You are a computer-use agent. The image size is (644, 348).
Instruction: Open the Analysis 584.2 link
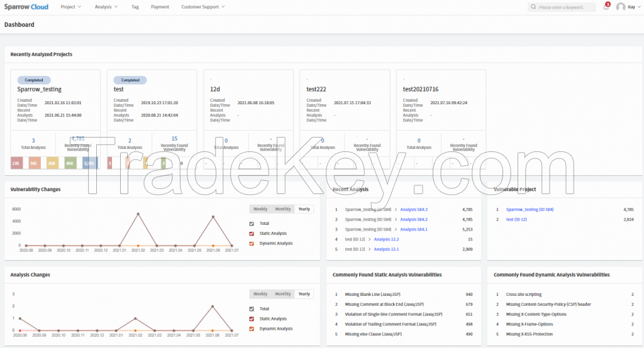pos(414,220)
